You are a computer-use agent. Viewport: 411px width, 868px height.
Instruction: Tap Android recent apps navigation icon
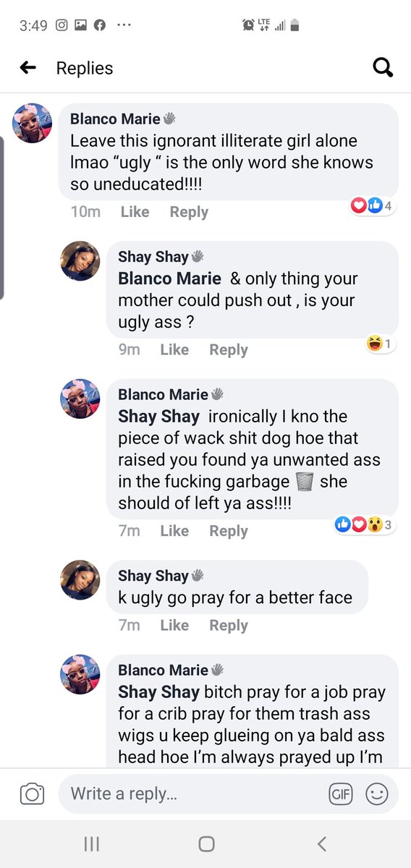[92, 843]
